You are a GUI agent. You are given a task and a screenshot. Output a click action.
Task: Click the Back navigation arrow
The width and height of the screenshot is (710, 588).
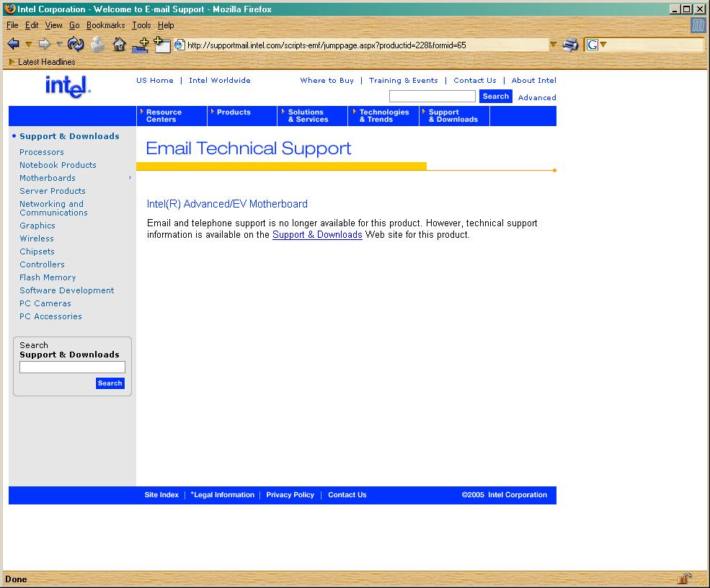13,45
